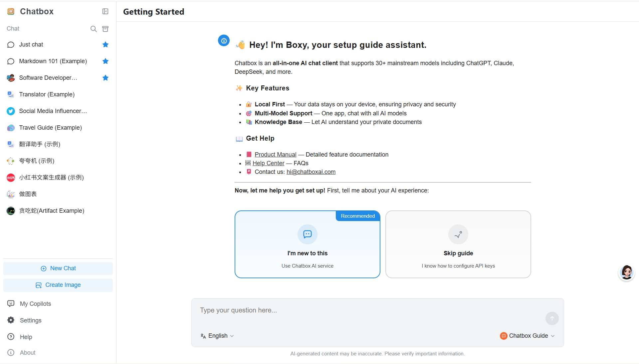Toggle star on Software Developer chat
Image resolution: width=639 pixels, height=364 pixels.
[106, 78]
